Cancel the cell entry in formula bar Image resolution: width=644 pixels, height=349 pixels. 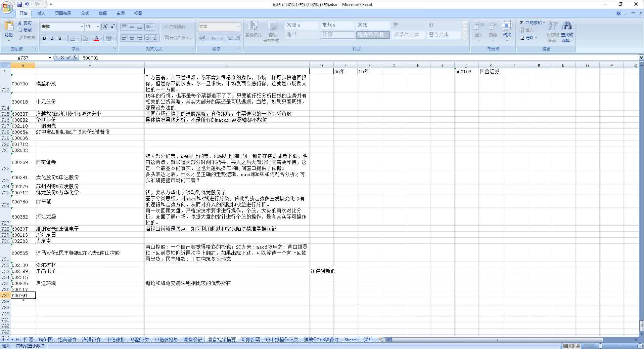point(62,57)
